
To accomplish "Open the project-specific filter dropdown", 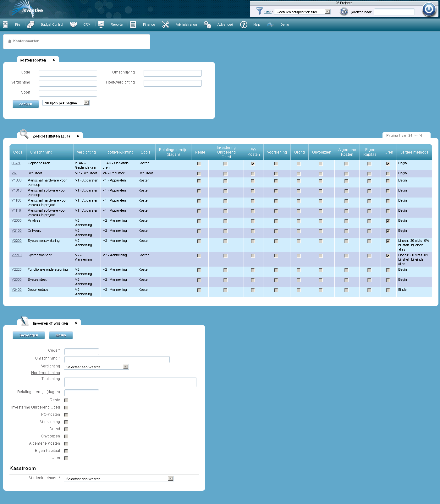I will (302, 12).
